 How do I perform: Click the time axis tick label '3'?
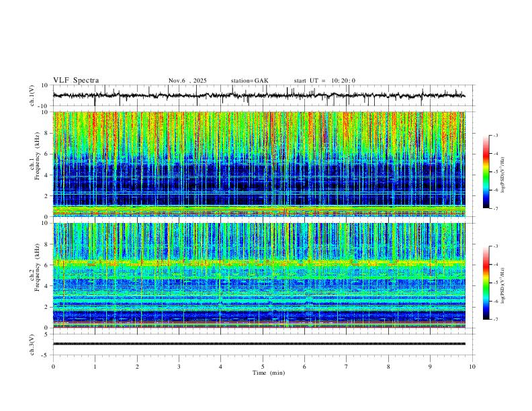tap(179, 367)
